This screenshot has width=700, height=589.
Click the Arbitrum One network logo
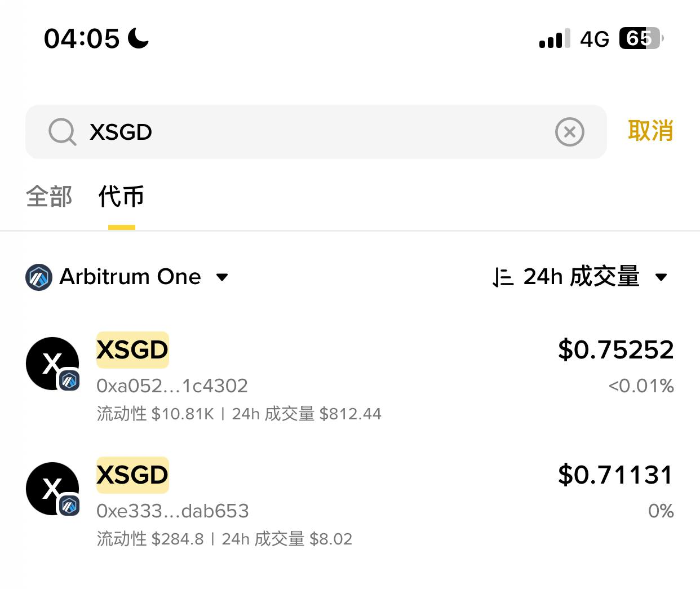39,277
